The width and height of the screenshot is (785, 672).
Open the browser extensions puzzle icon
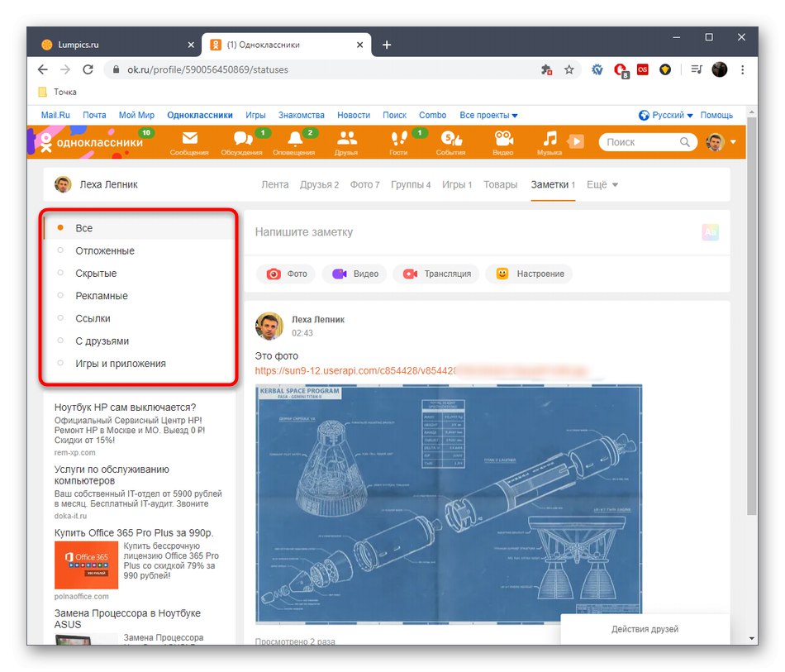pyautogui.click(x=547, y=69)
